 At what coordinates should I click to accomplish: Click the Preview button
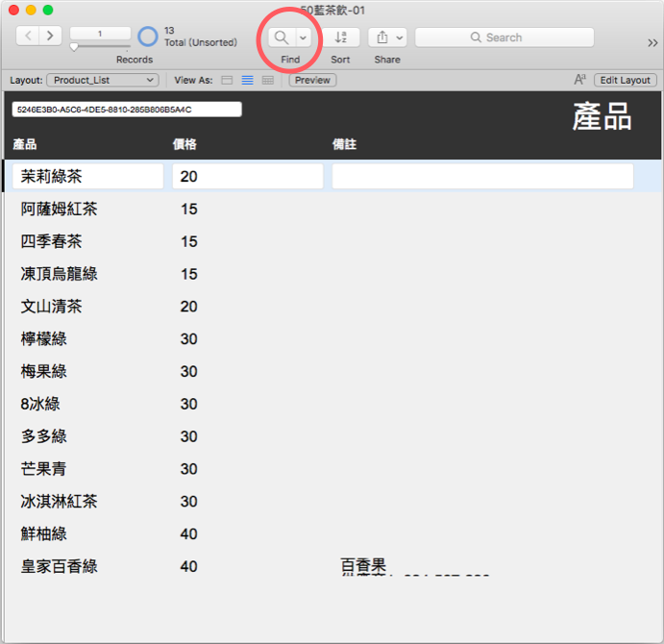312,80
